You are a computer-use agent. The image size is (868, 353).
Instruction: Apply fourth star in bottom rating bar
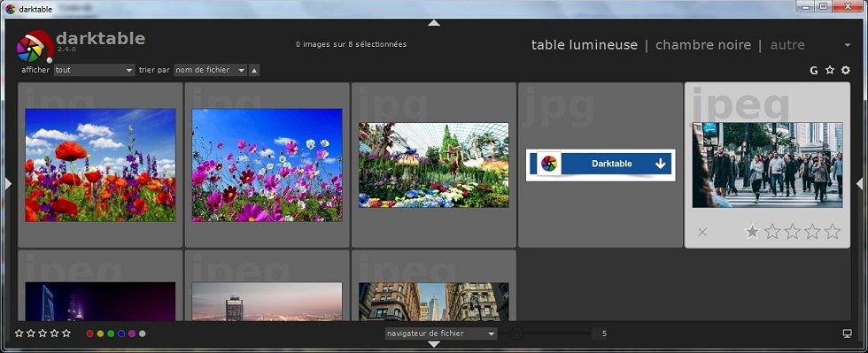[x=54, y=333]
